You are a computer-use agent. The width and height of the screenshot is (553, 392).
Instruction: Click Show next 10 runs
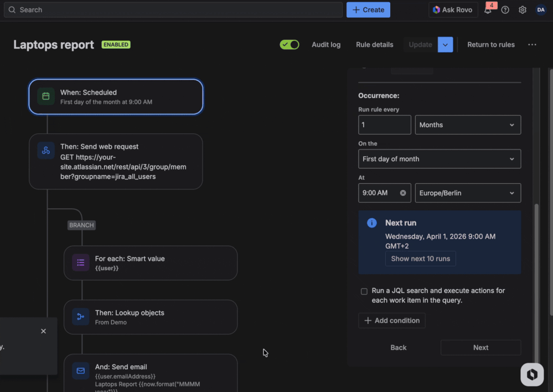[x=420, y=259]
